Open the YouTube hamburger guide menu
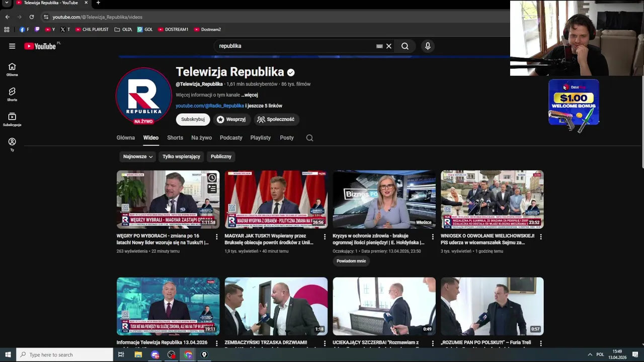 [x=12, y=46]
